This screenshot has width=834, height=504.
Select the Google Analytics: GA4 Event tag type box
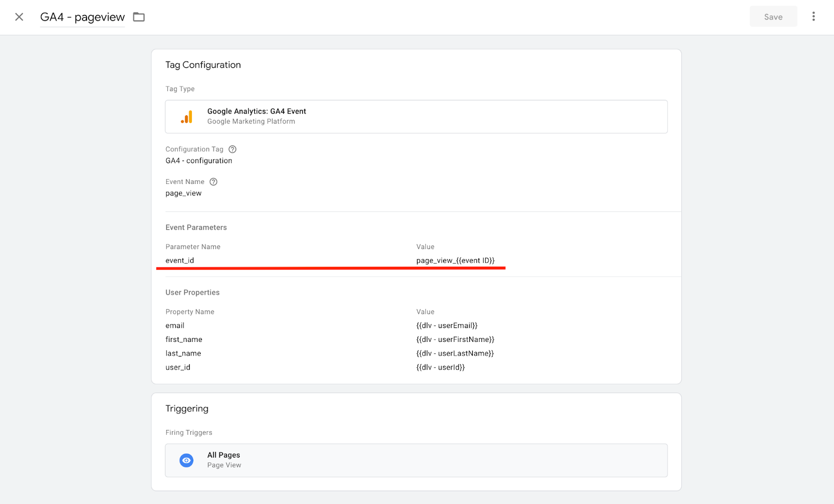tap(416, 116)
